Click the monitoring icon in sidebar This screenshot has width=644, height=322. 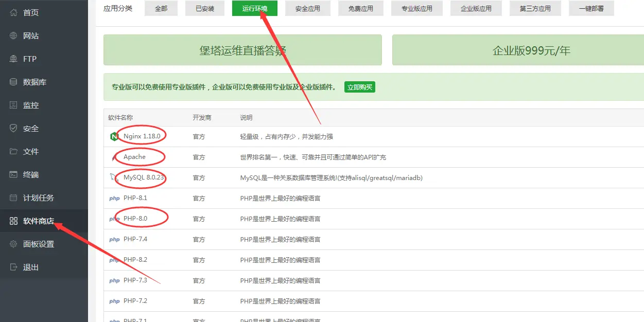(14, 105)
